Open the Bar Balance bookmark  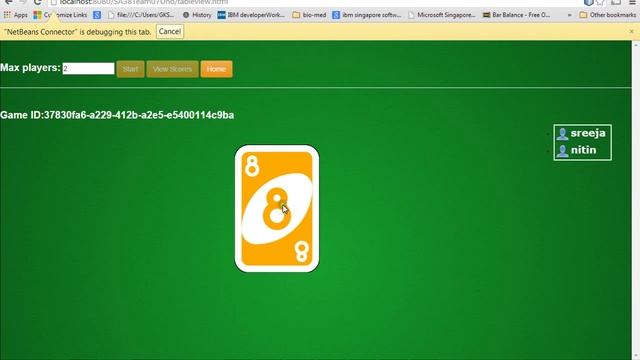(516, 15)
